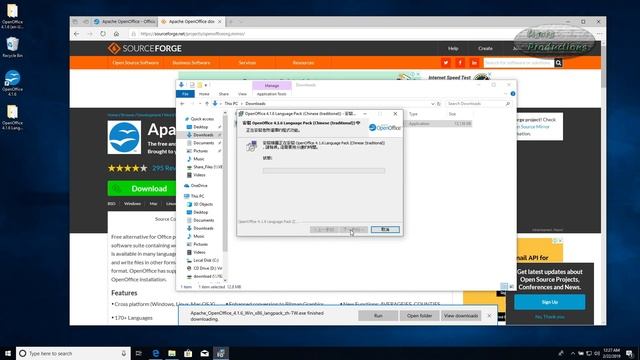Open SourceForge's Facebook icon

460,62
